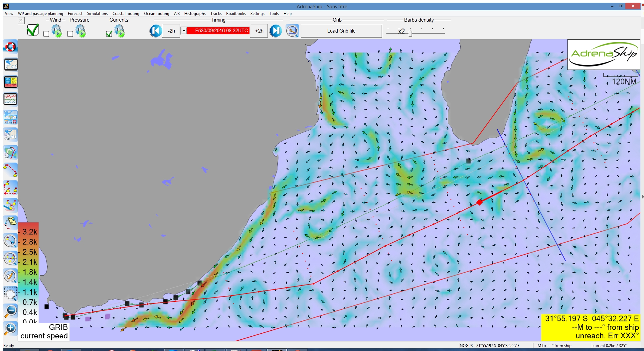The height and width of the screenshot is (351, 644).
Task: Open the VMG/COG data panel icon
Action: pos(10,82)
